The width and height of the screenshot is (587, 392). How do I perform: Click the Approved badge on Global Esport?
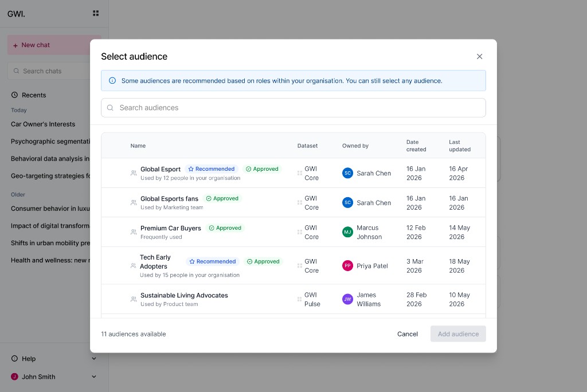click(262, 169)
